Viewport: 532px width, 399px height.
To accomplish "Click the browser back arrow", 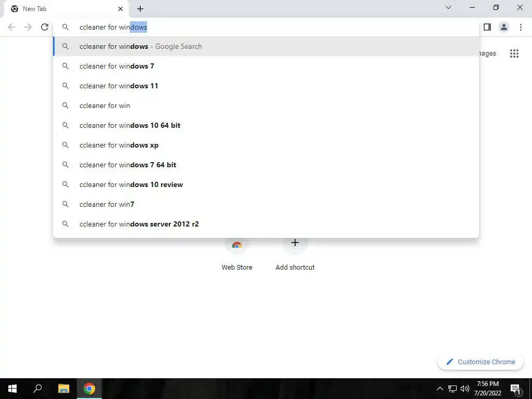I will 11,27.
